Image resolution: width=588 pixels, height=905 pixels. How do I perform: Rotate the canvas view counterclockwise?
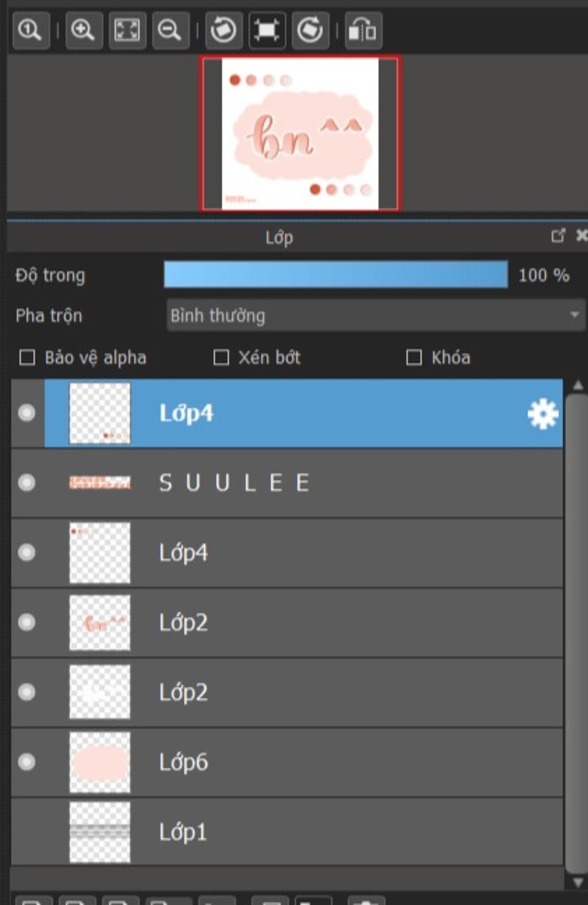[x=223, y=30]
